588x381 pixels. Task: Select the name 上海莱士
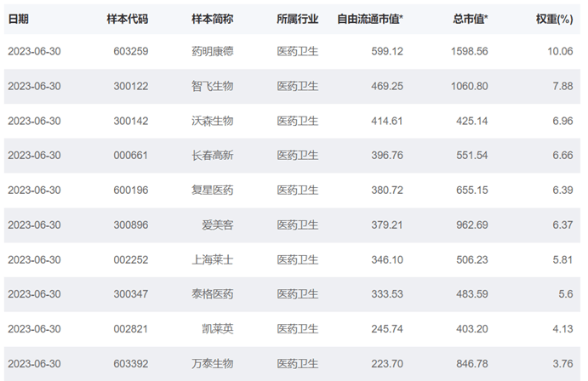(213, 260)
